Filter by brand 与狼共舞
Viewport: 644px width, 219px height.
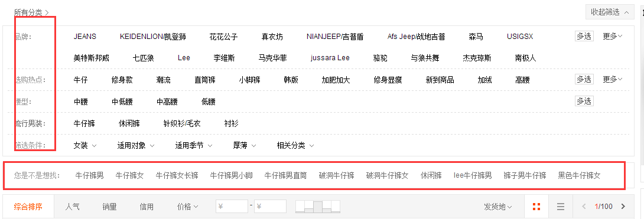coord(425,58)
